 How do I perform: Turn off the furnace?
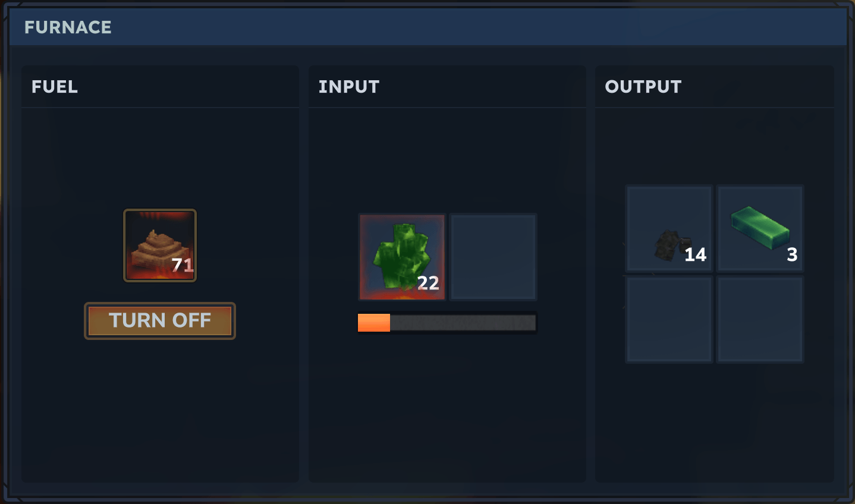(x=160, y=320)
